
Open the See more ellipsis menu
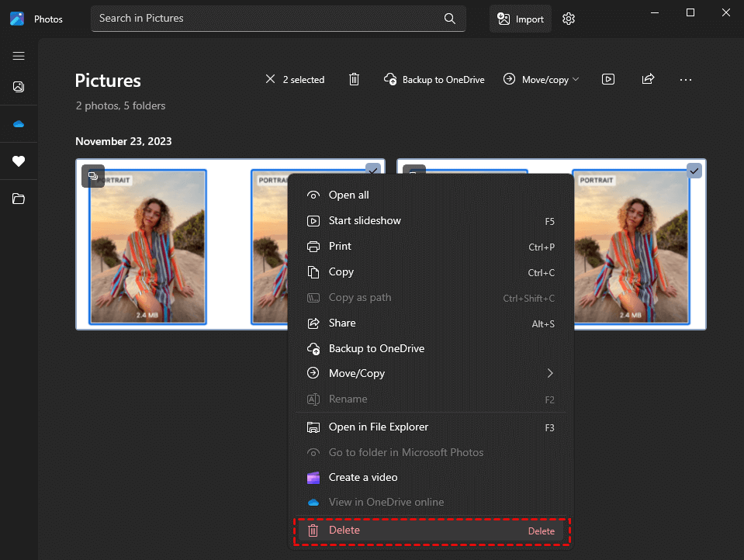pyautogui.click(x=685, y=79)
